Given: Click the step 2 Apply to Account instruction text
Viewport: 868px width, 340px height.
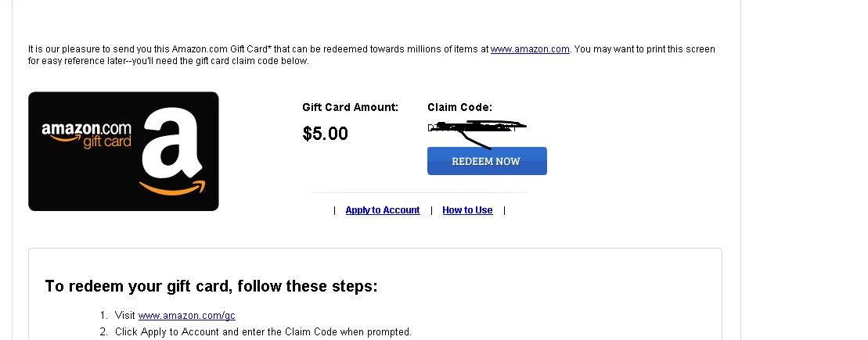Looking at the screenshot, I should (263, 332).
